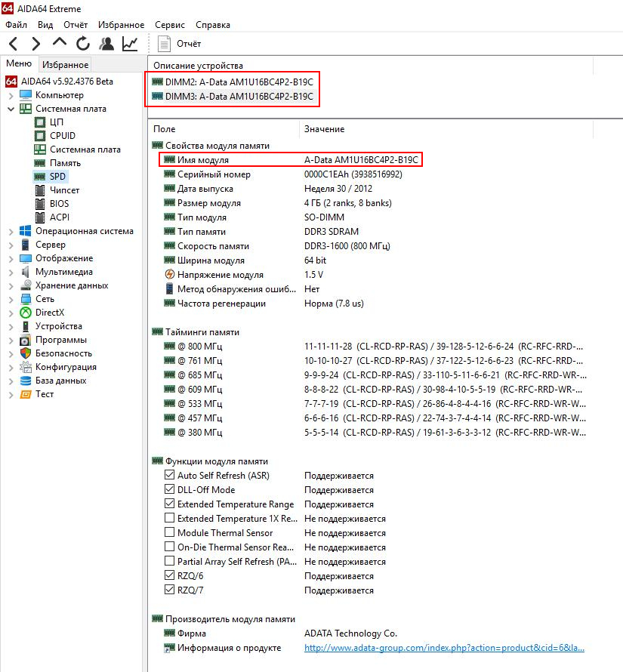Open the adata-group.com product link
Image resolution: width=623 pixels, height=672 pixels.
tap(445, 648)
